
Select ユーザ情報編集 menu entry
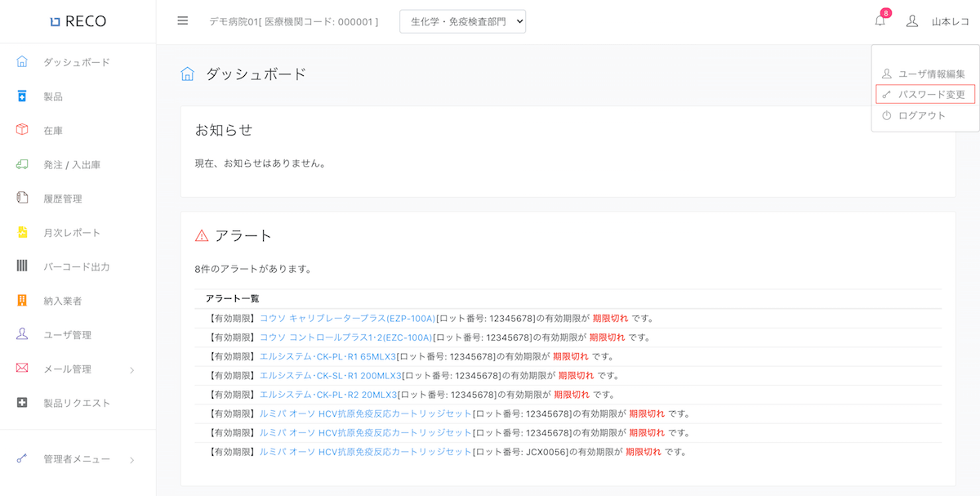tap(931, 74)
